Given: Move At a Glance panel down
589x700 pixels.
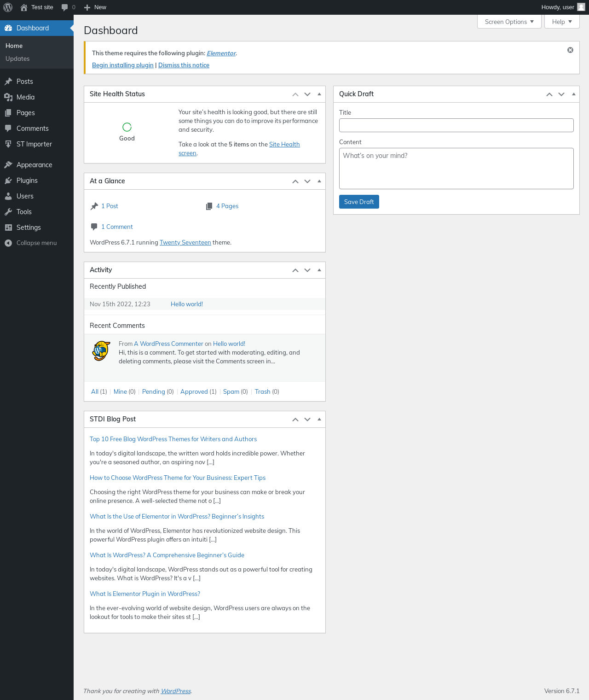Looking at the screenshot, I should click(307, 181).
